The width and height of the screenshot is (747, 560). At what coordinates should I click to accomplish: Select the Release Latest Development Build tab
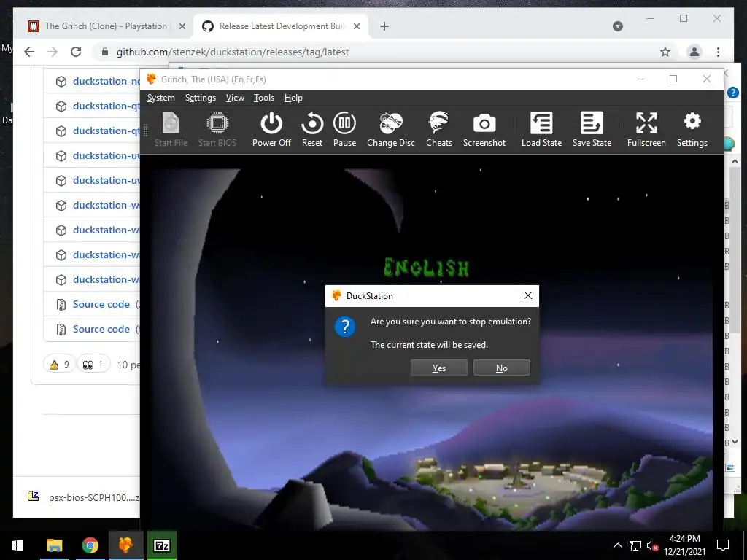point(281,26)
